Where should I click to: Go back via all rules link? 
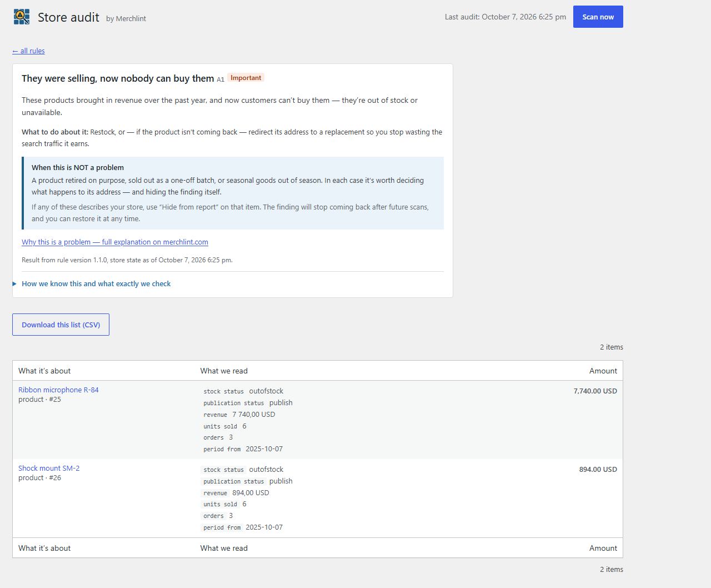[x=28, y=51]
